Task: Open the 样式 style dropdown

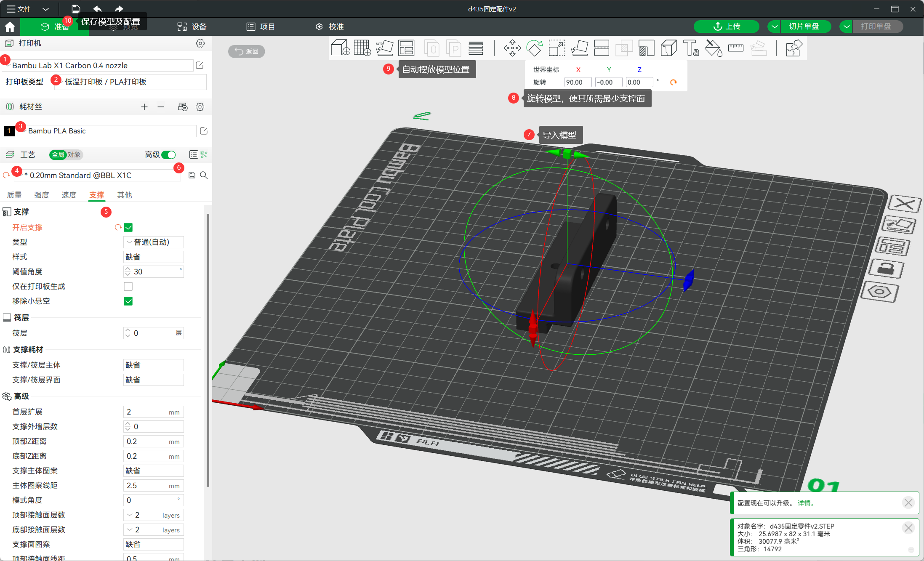Action: tap(154, 257)
